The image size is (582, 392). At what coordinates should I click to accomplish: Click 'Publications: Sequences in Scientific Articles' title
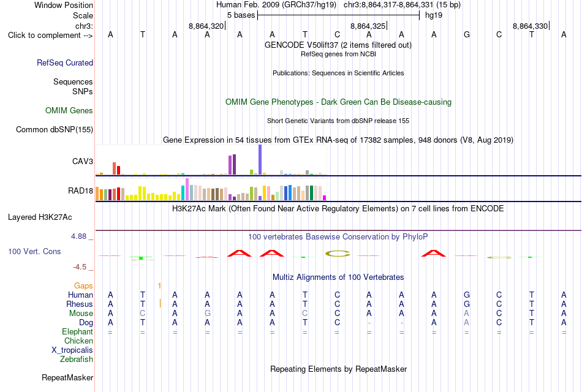point(338,73)
